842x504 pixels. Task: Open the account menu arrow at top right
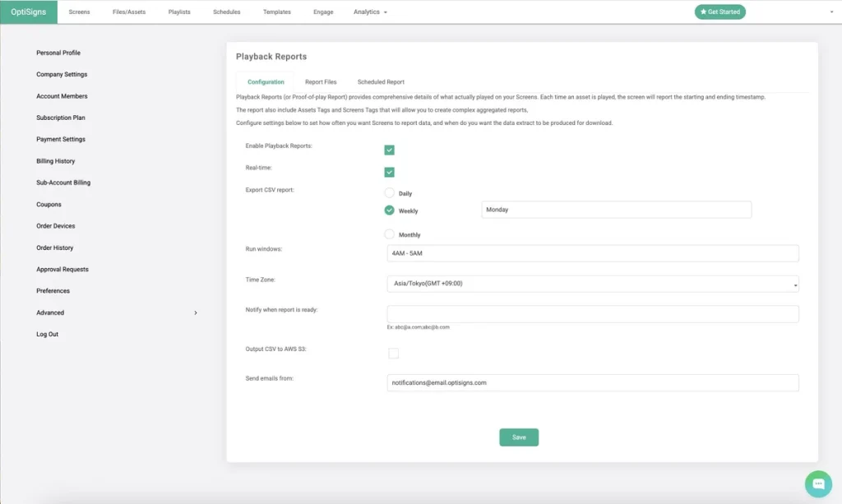[831, 12]
